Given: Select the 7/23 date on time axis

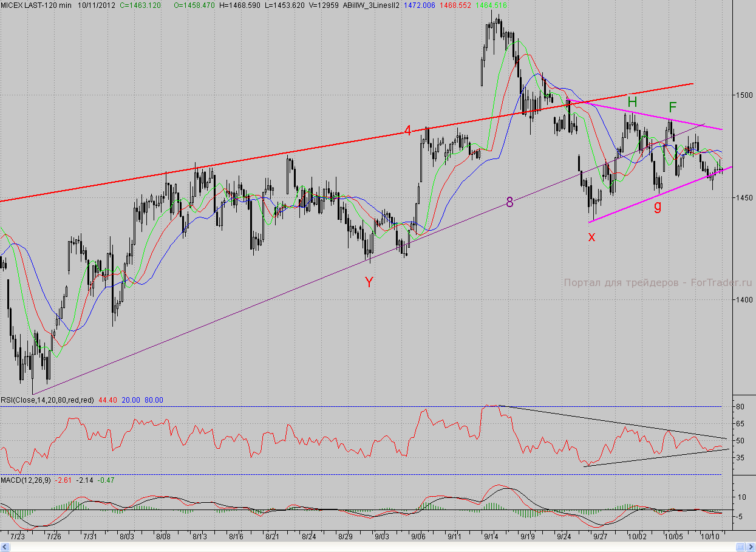Looking at the screenshot, I should 18,537.
